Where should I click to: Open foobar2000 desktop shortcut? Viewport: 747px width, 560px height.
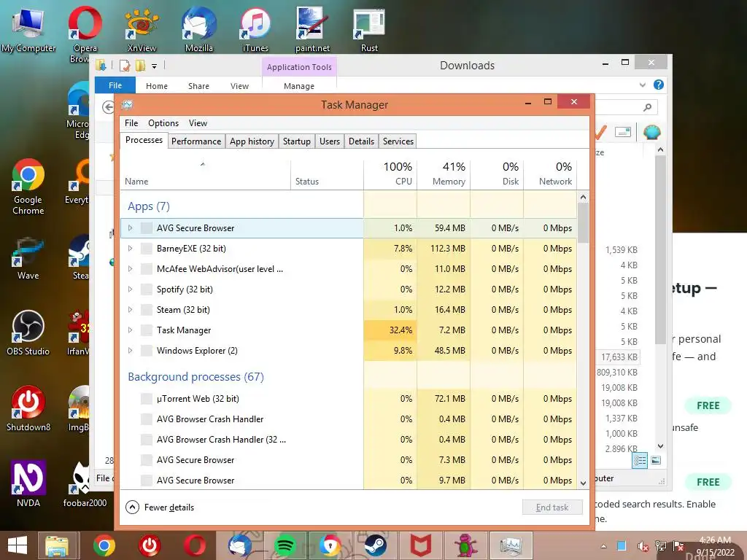tap(85, 483)
